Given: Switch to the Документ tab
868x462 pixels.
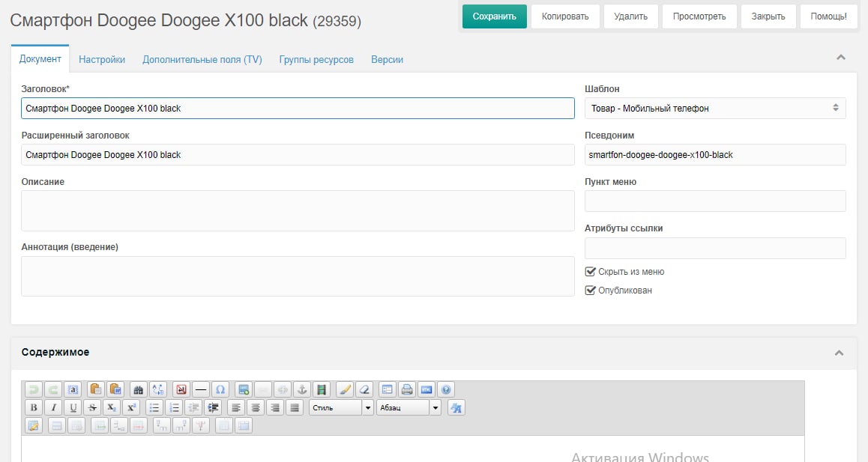Looking at the screenshot, I should pyautogui.click(x=40, y=59).
